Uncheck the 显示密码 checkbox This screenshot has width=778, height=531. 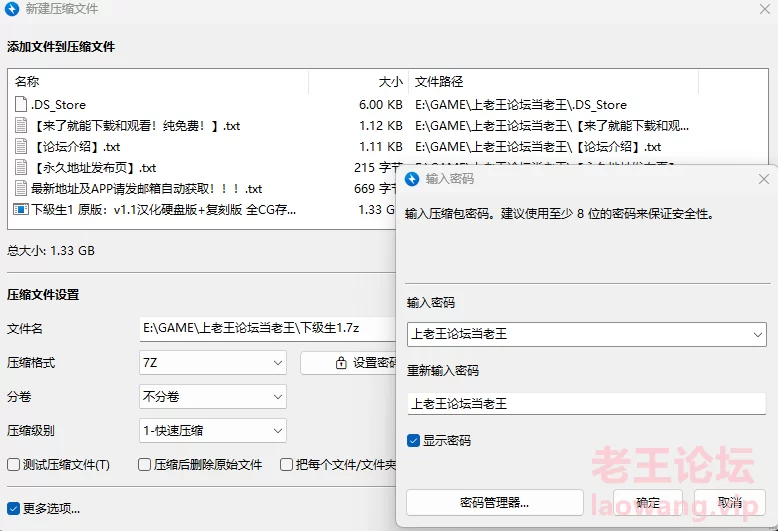point(413,440)
